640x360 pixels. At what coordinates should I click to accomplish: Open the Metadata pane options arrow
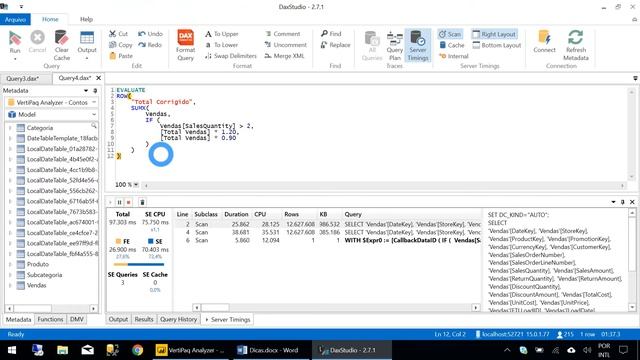[86, 91]
